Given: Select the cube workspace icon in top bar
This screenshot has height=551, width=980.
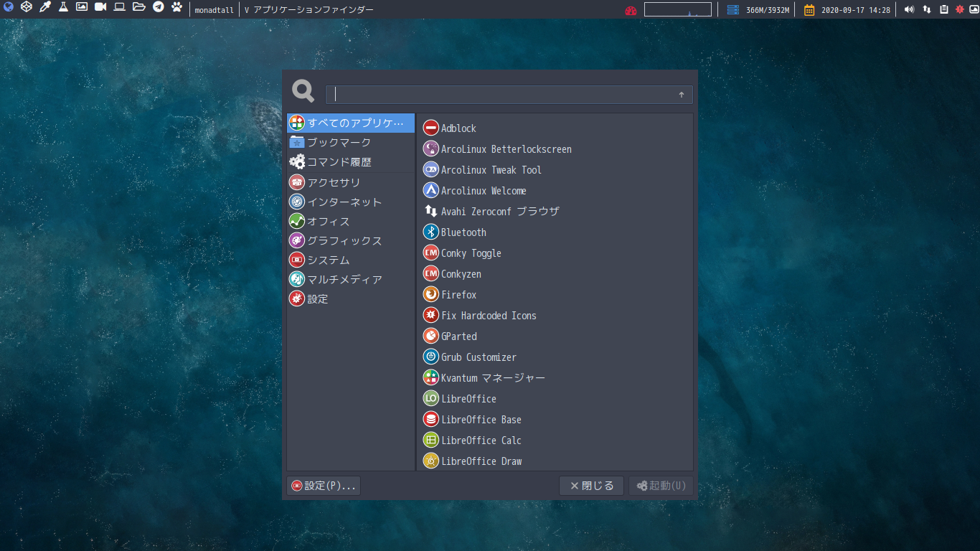Looking at the screenshot, I should [x=26, y=8].
